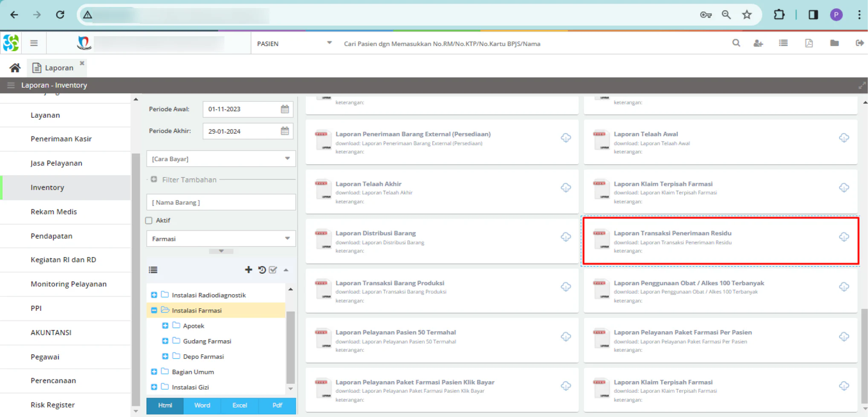Toggle the Aktif checkbox
The width and height of the screenshot is (868, 417).
point(149,220)
